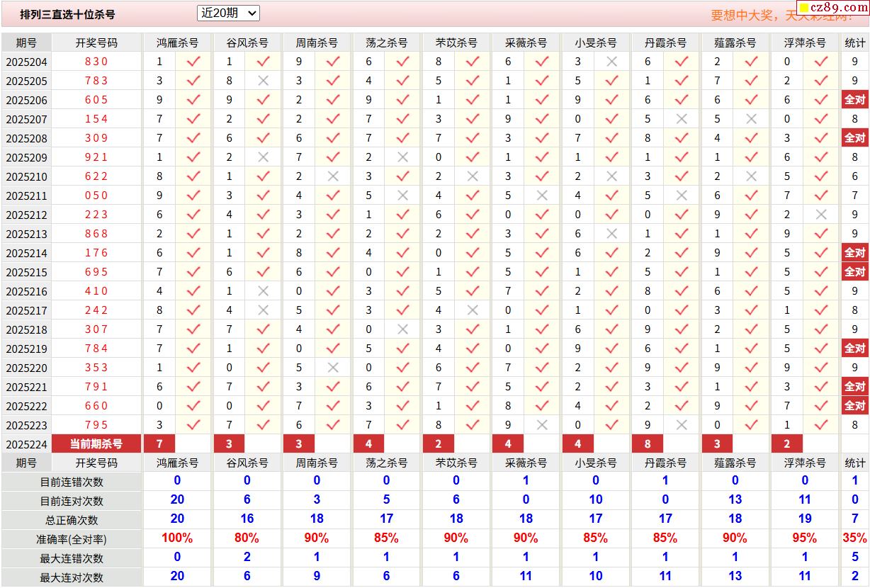Click the cross mark for 周南杀号 in 2025210
Viewport: 870px width, 588px height.
pos(333,176)
